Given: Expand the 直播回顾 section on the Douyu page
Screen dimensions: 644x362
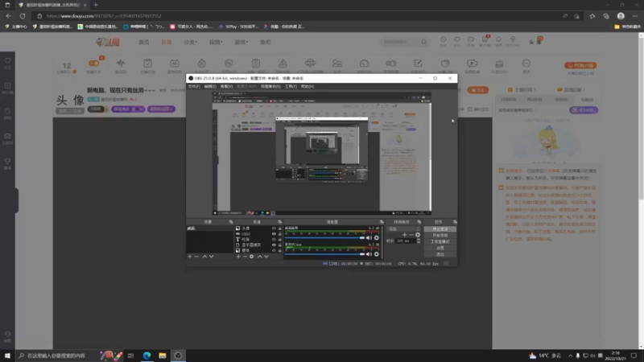Looking at the screenshot, I should pos(571,89).
